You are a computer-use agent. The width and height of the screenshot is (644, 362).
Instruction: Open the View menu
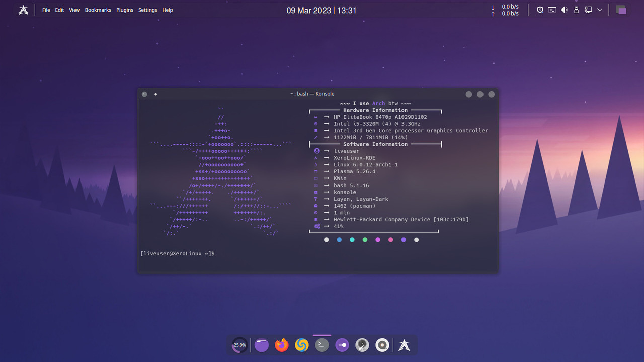pyautogui.click(x=74, y=10)
